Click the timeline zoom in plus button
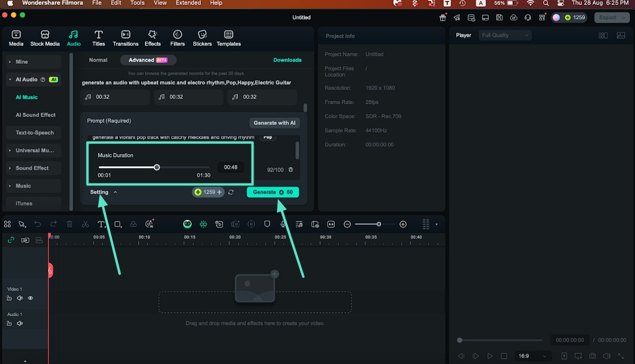This screenshot has height=364, width=635. [403, 224]
